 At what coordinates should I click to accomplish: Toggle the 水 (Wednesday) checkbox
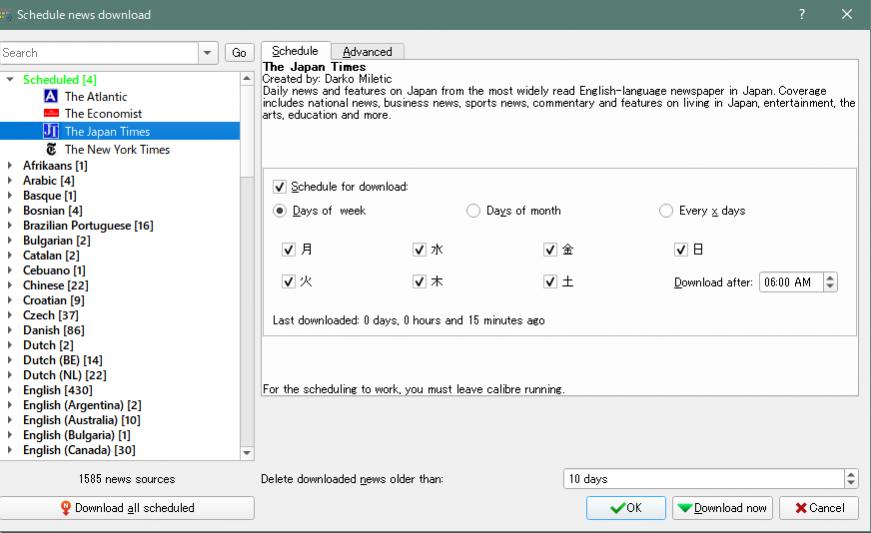tap(419, 250)
